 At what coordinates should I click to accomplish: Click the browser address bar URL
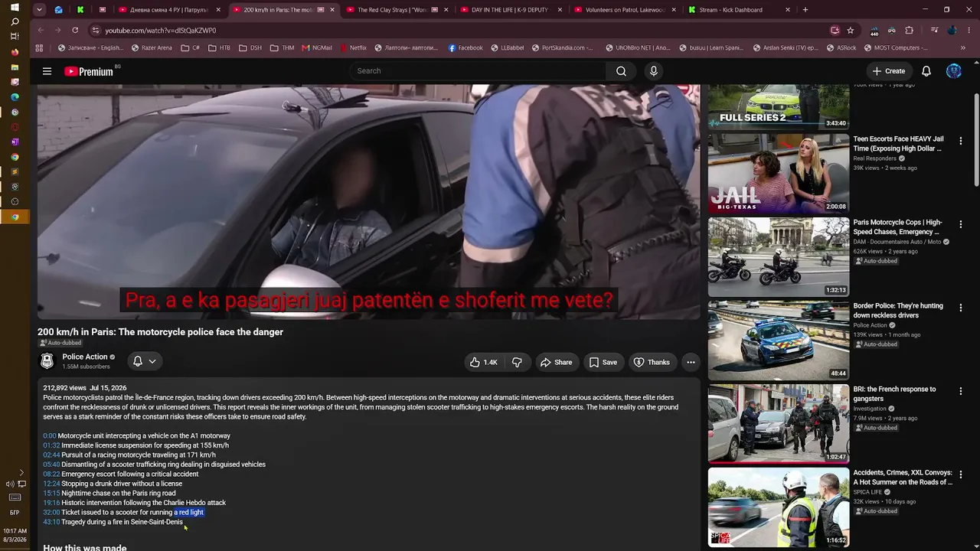click(161, 30)
